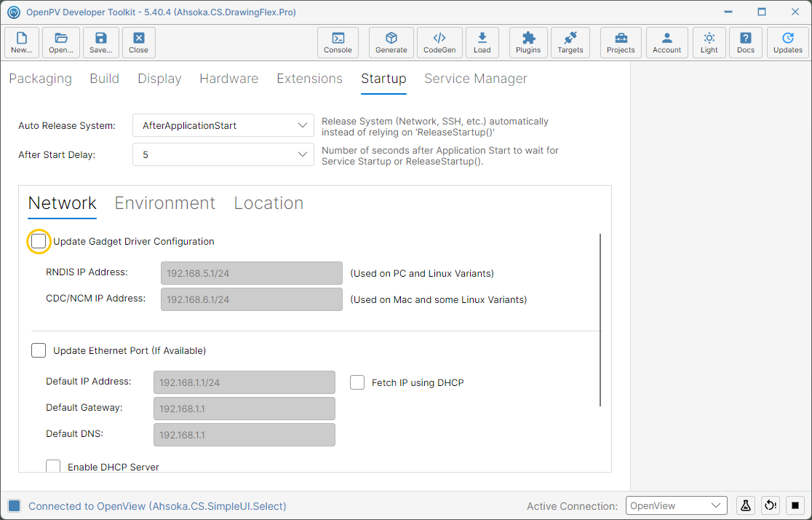Open the Location sub-tab
This screenshot has height=520, width=812.
pos(268,203)
